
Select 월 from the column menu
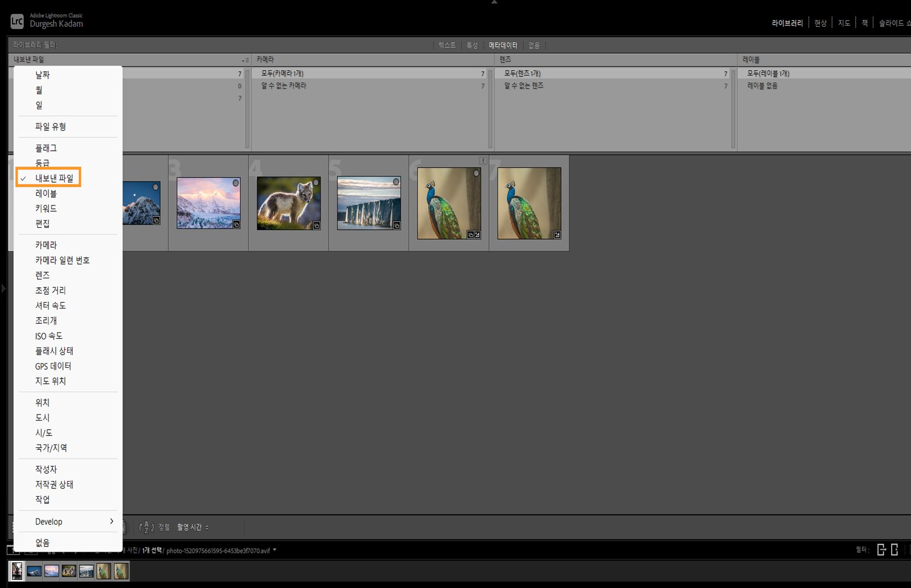[x=68, y=90]
